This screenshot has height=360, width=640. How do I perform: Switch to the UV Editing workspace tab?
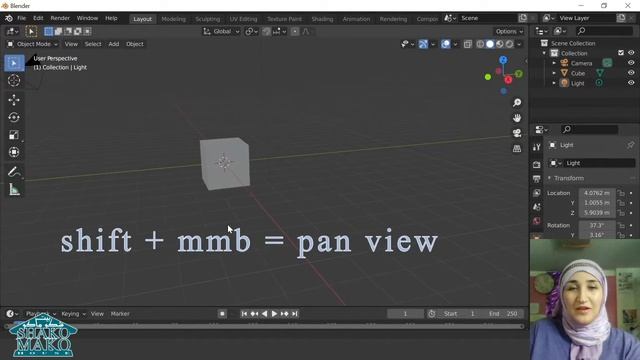(243, 19)
